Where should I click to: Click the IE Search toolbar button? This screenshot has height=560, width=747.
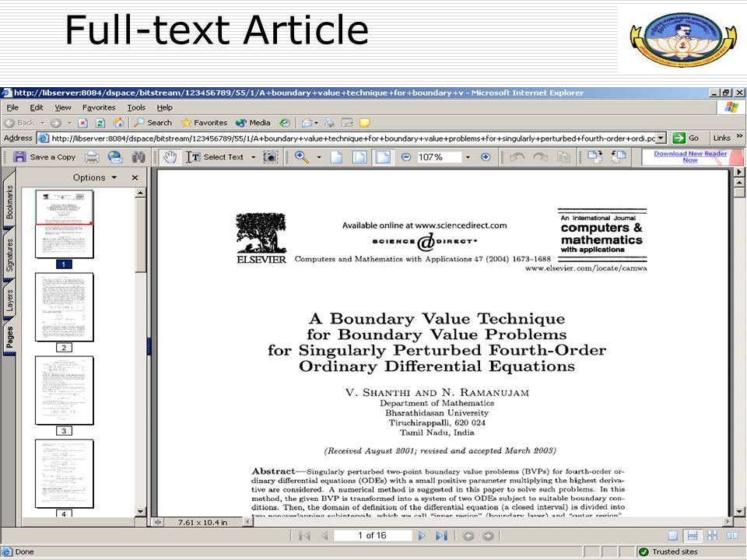(x=153, y=123)
